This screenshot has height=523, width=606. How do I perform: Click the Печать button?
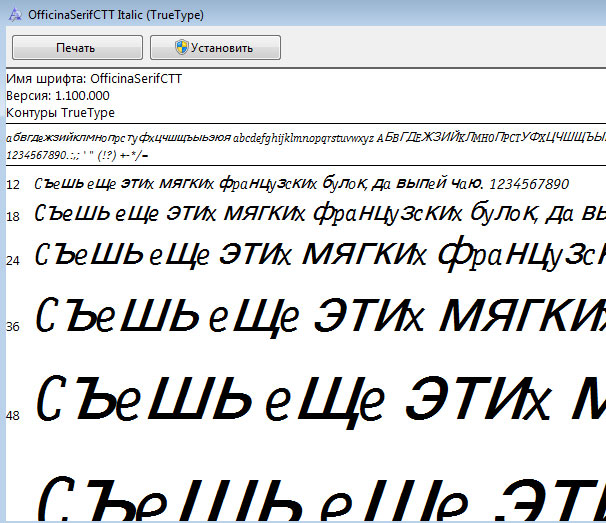click(77, 48)
